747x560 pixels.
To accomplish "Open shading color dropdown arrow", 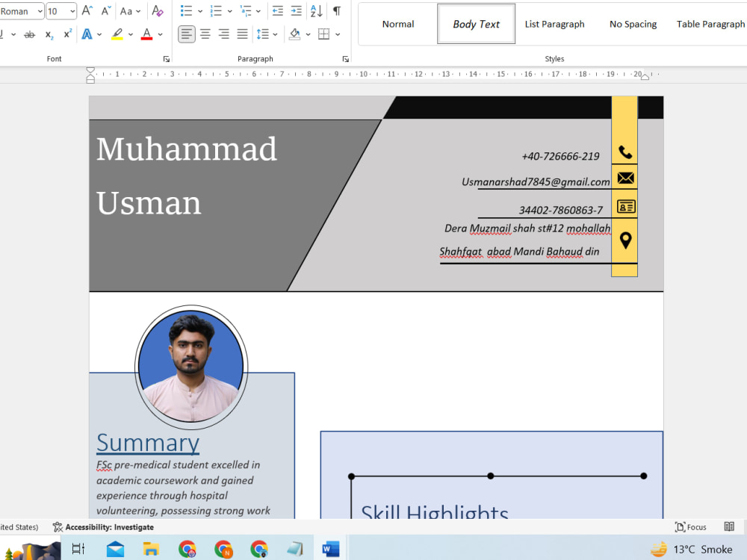I will 309,34.
